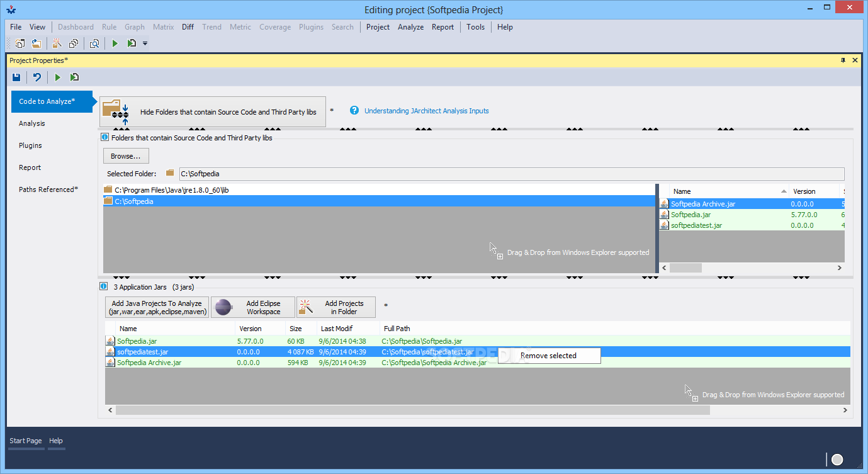Image resolution: width=868 pixels, height=474 pixels.
Task: Select Softpedia.jar in the folder jars pane
Action: pyautogui.click(x=752, y=215)
